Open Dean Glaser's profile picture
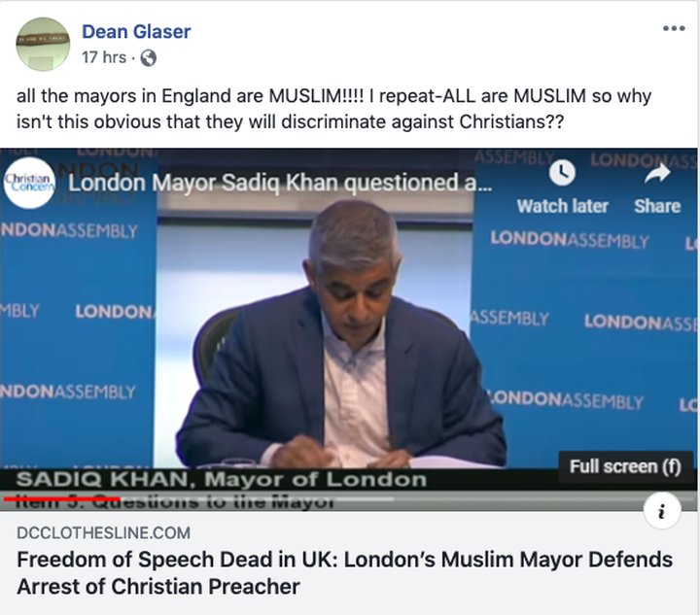The height and width of the screenshot is (615, 700). click(43, 44)
